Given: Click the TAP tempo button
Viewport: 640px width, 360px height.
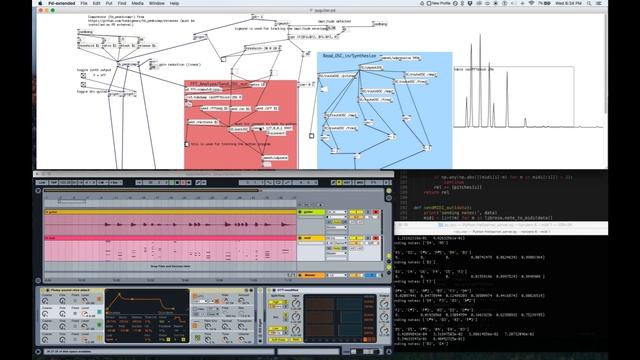Looking at the screenshot, I should pyautogui.click(x=54, y=182).
